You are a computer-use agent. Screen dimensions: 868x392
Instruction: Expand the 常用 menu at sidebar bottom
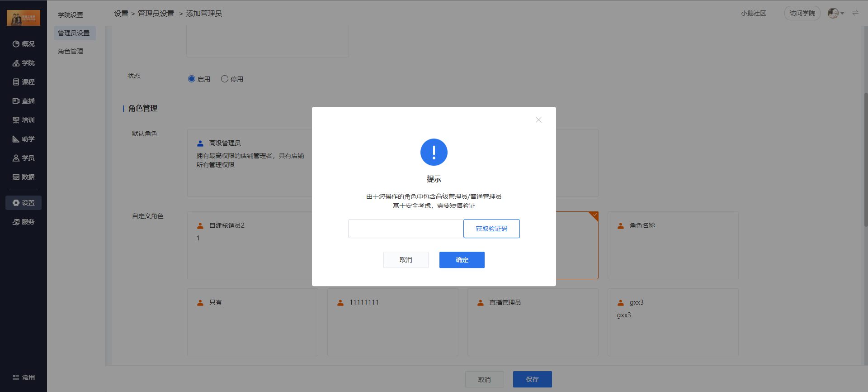pos(24,378)
